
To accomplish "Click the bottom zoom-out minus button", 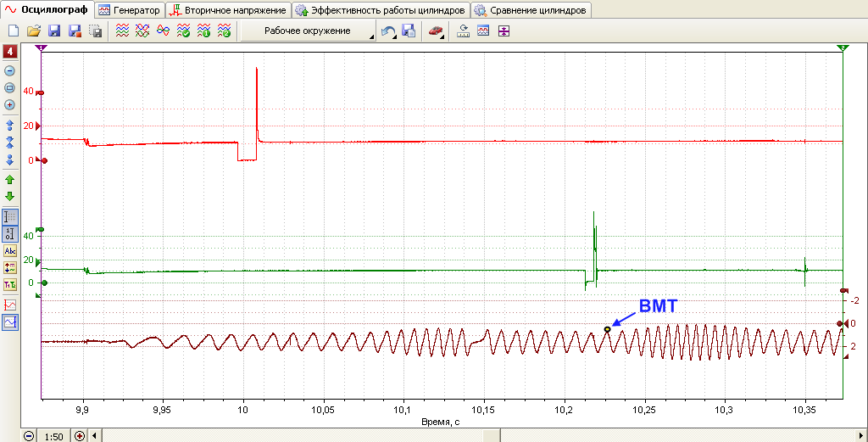I will pyautogui.click(x=29, y=436).
